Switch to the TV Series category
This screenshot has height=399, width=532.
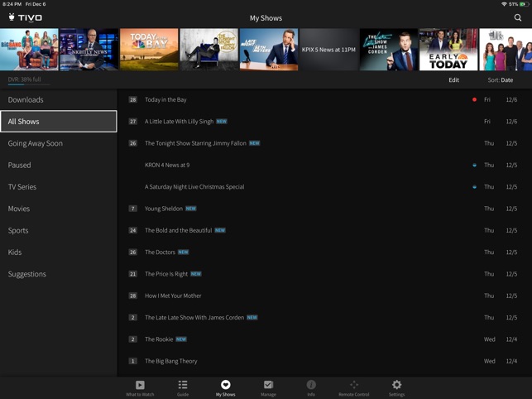click(22, 187)
